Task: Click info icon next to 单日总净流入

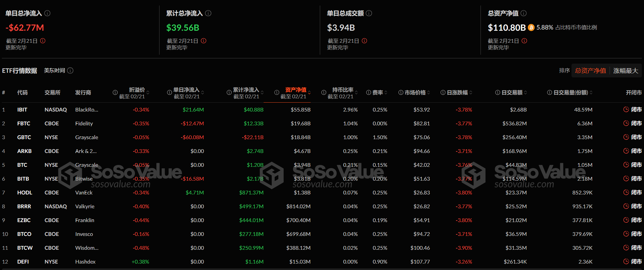Action: [47, 13]
